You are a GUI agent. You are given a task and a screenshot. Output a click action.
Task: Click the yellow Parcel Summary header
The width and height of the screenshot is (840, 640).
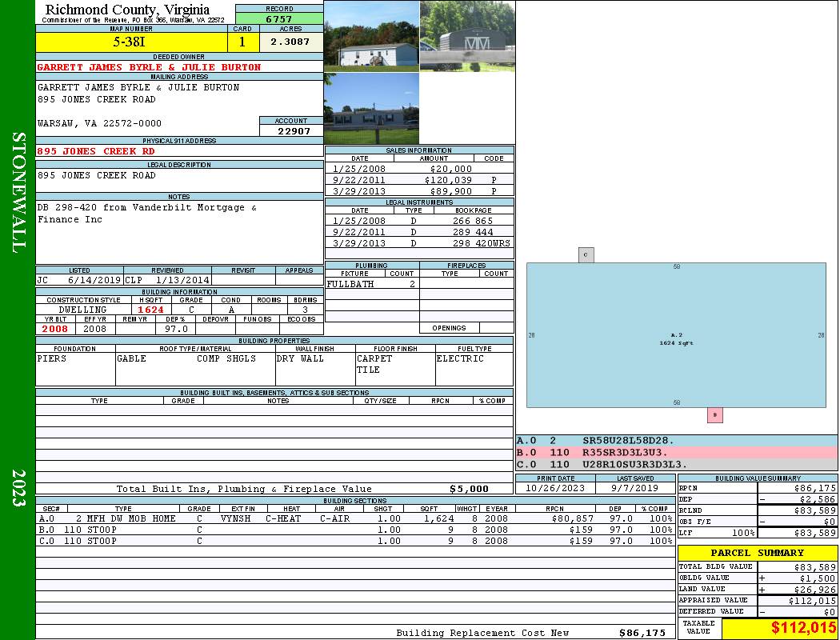pyautogui.click(x=757, y=553)
